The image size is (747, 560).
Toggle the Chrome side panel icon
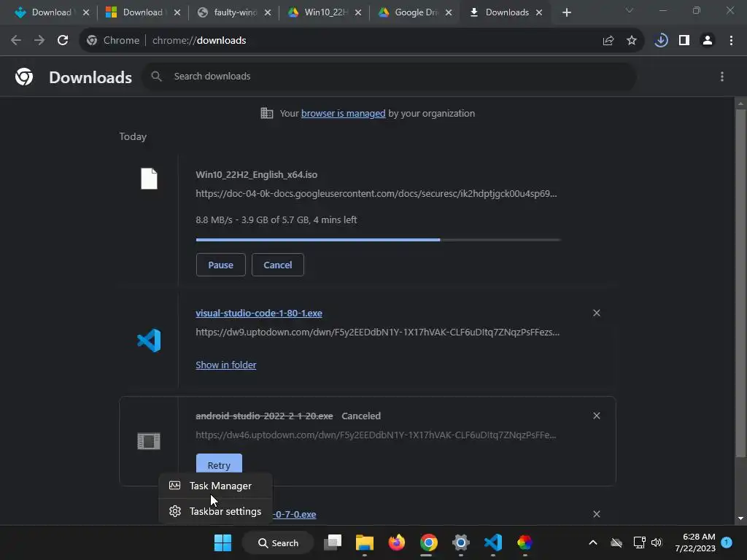click(x=684, y=41)
